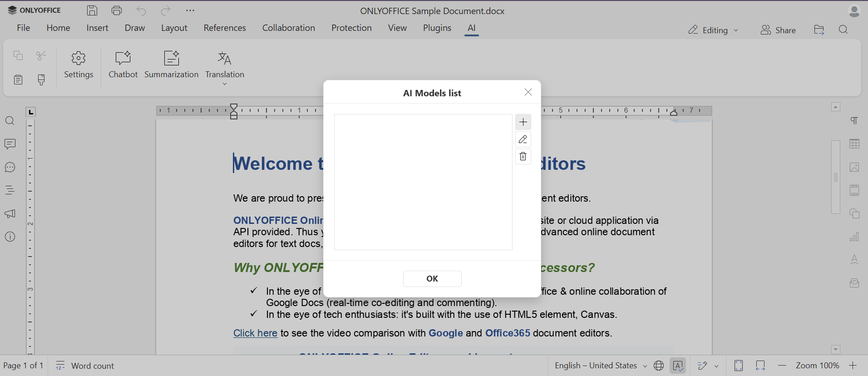868x376 pixels.
Task: Switch to the Insert tab
Action: (x=98, y=28)
